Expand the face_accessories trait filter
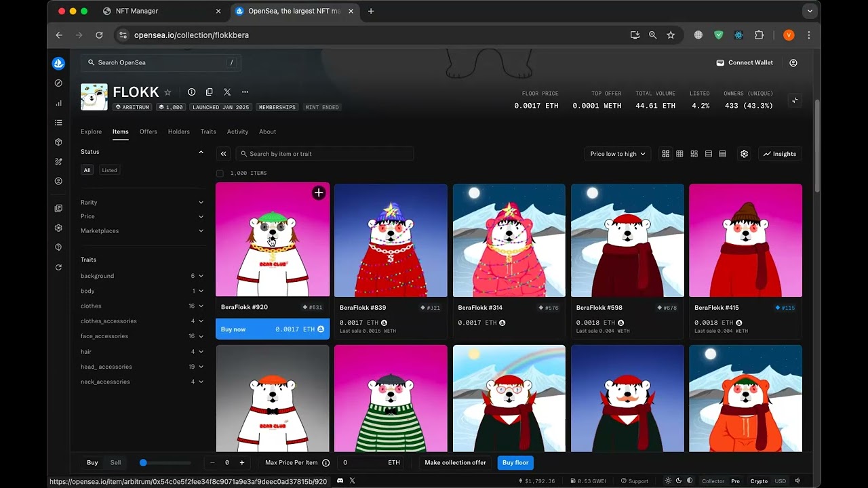Image resolution: width=868 pixels, height=488 pixels. click(142, 336)
